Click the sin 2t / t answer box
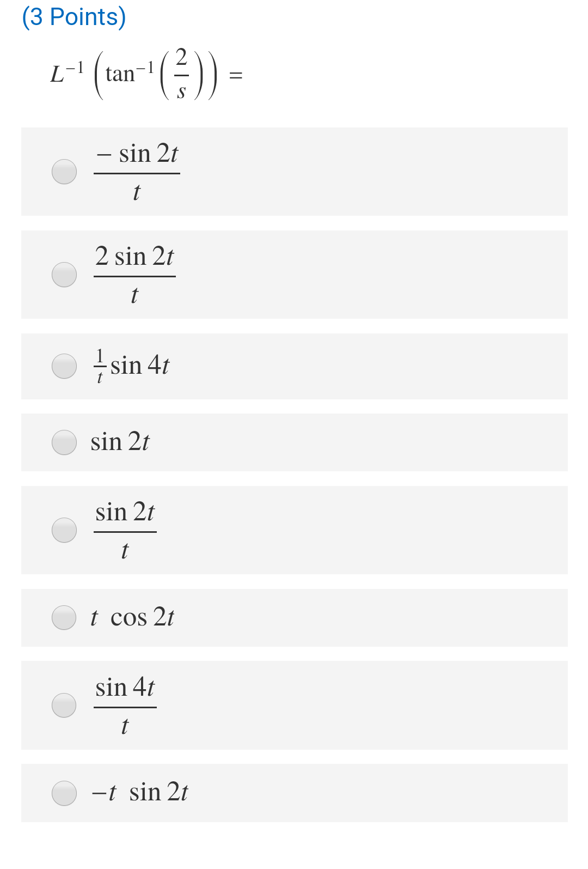 (272, 529)
